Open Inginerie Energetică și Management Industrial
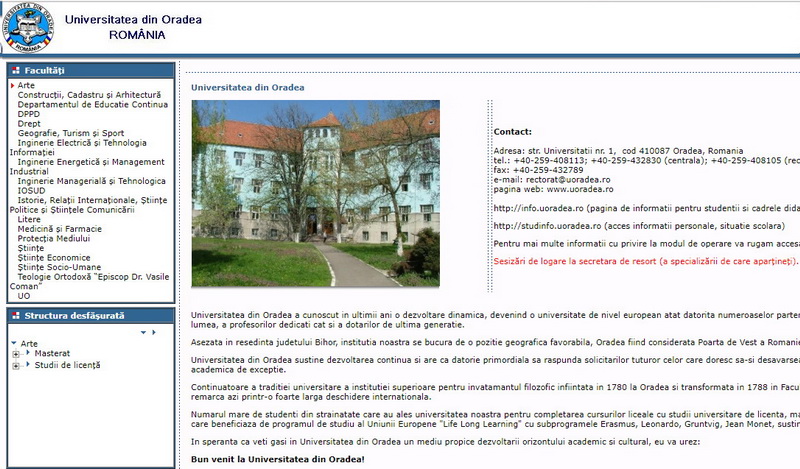Viewport: 800px width, 469px height. [x=87, y=166]
